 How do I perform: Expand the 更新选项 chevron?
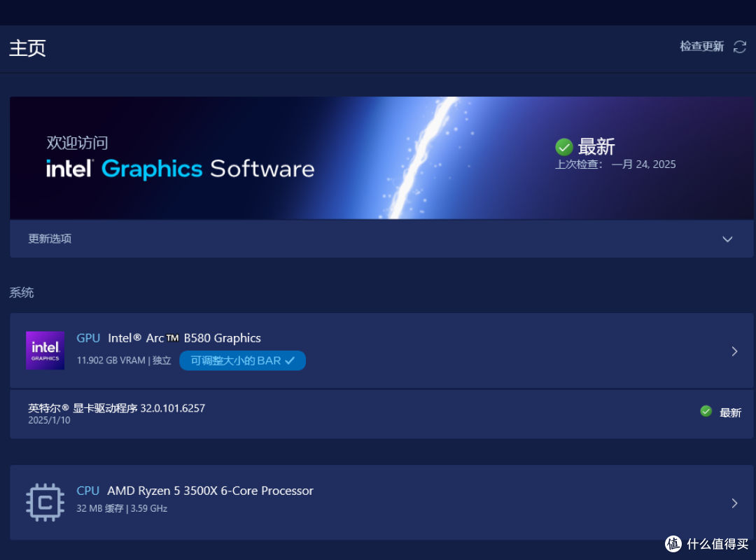click(x=727, y=239)
